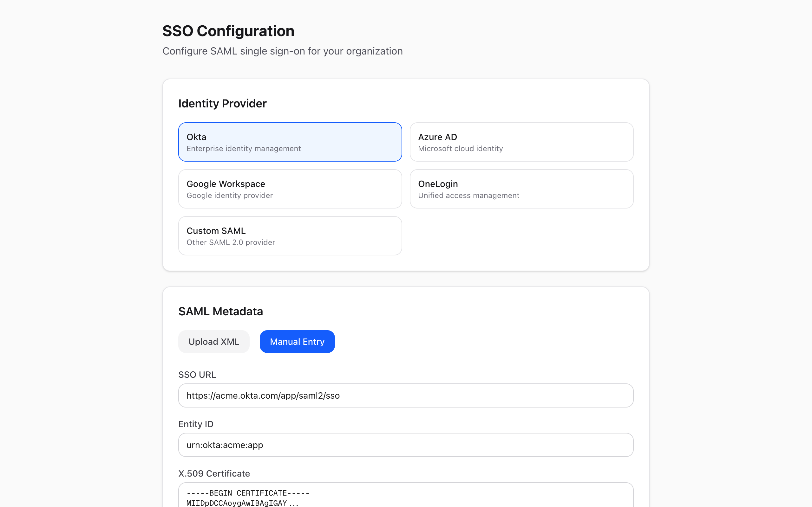Screen dimensions: 812x507
Task: Click the Entity ID urn:okta:acme:app value
Action: point(225,445)
